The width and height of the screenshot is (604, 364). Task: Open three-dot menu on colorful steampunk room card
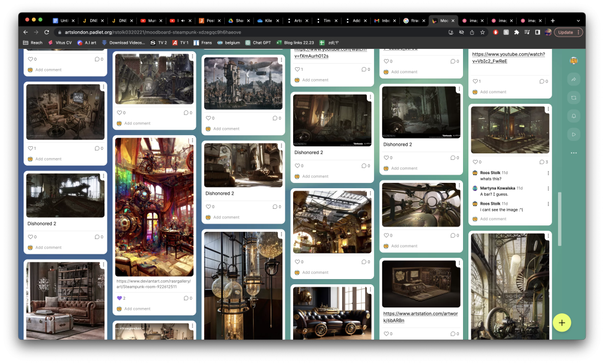192,140
